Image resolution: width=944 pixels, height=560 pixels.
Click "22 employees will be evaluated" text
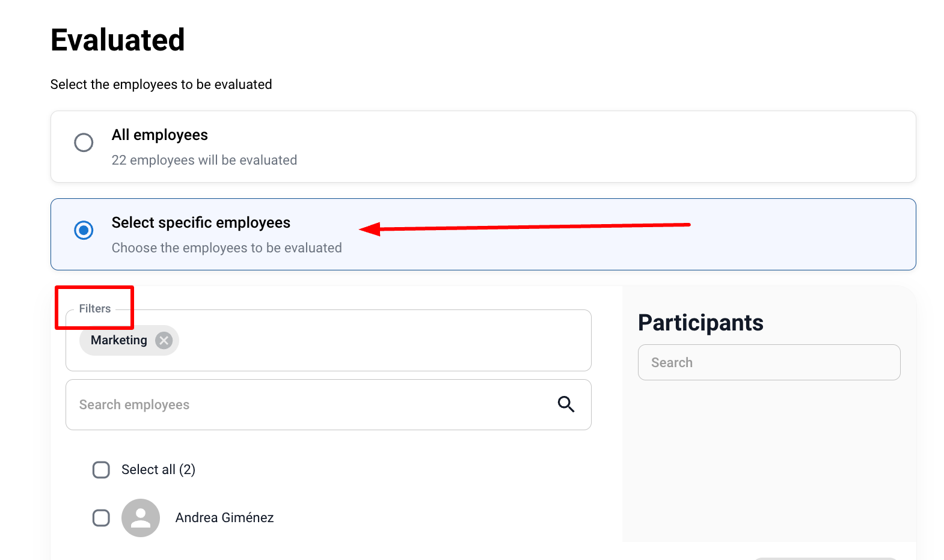tap(204, 160)
